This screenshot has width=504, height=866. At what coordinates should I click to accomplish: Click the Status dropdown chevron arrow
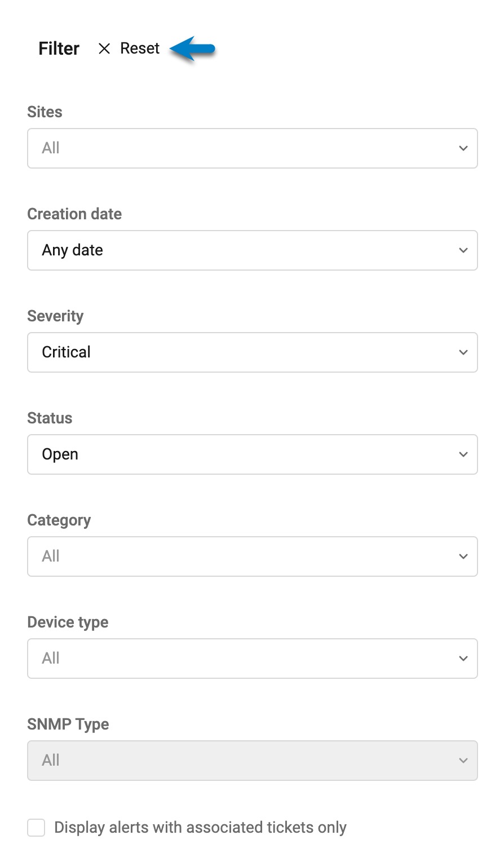463,454
